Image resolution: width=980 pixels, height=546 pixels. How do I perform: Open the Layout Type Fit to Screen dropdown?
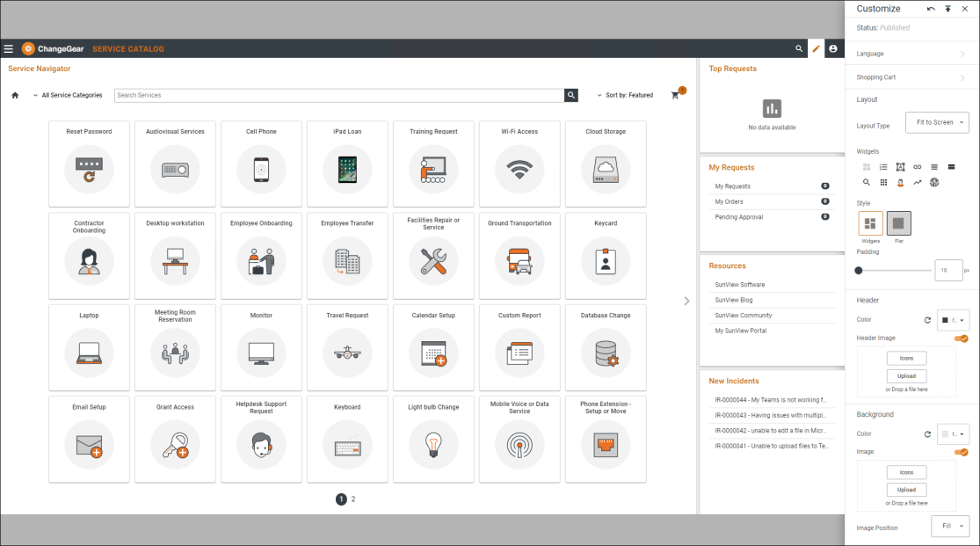937,122
